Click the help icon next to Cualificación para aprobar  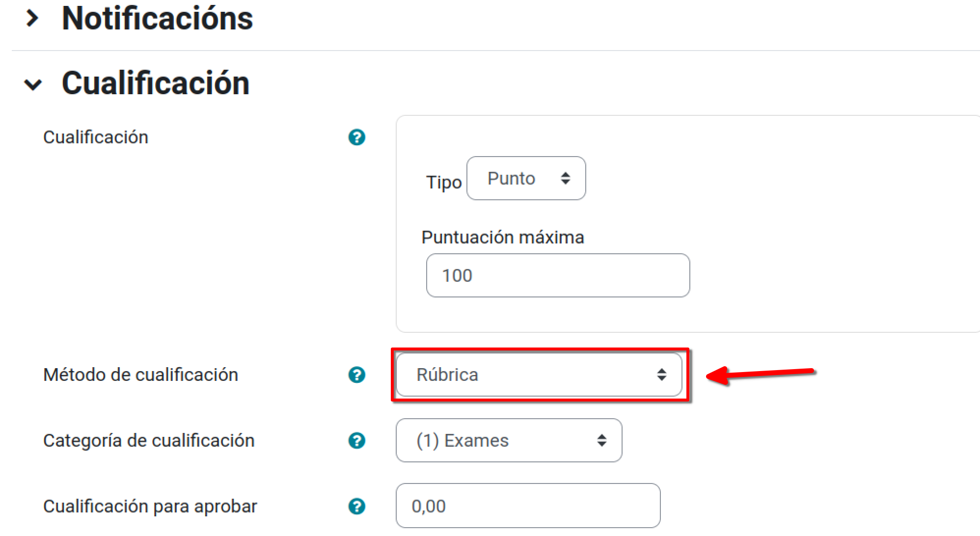point(357,506)
